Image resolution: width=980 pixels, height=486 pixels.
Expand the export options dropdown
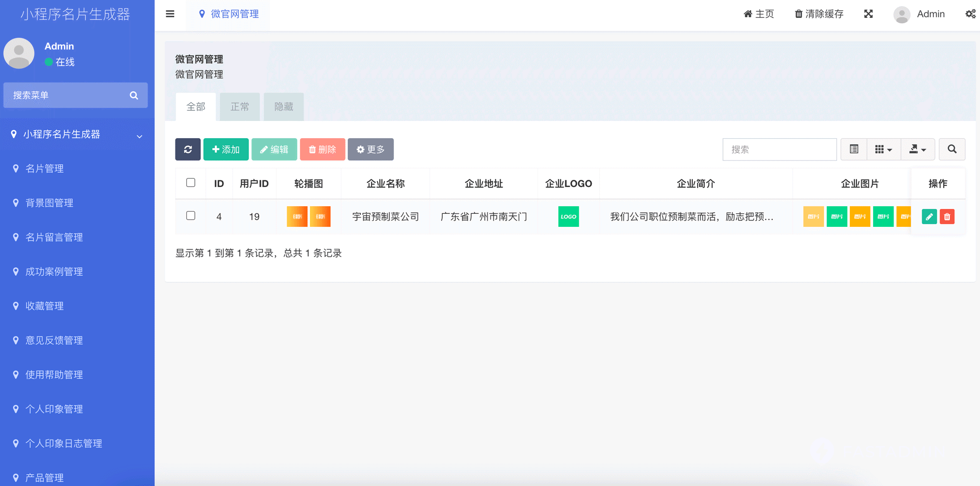[917, 149]
